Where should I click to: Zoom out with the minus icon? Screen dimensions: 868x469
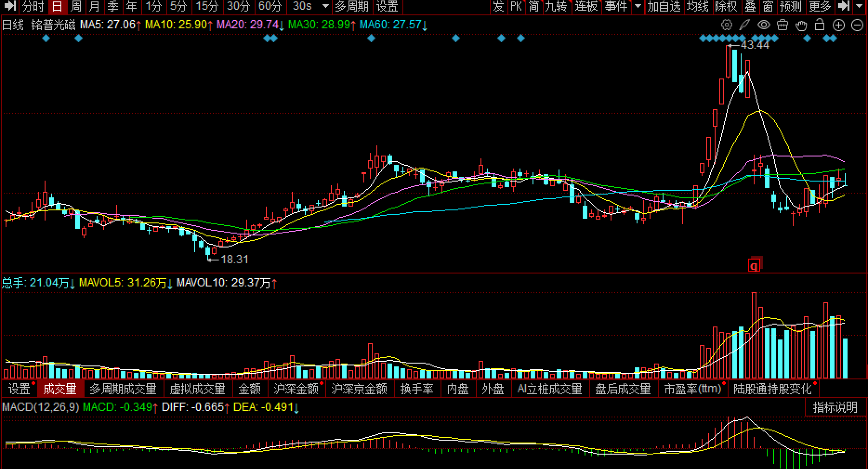coord(857,25)
